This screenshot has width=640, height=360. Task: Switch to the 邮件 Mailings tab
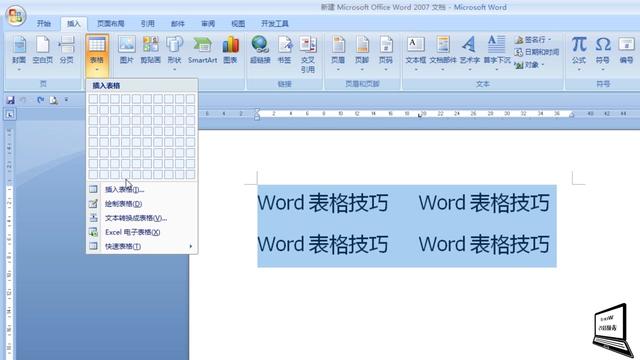pos(178,24)
